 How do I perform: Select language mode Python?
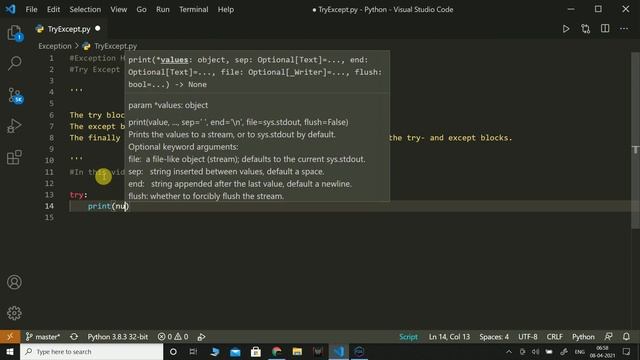pyautogui.click(x=583, y=337)
